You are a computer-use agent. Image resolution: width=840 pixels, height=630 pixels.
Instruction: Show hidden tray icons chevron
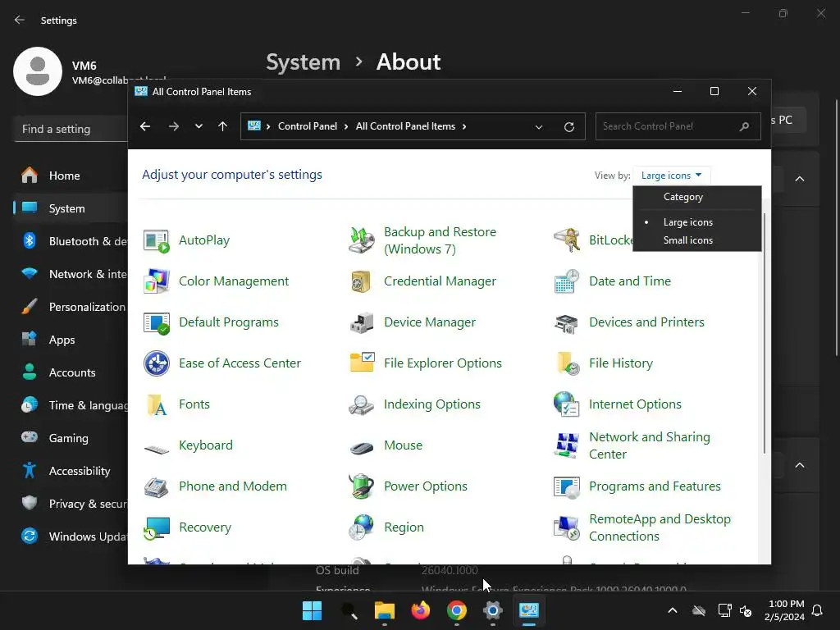(x=673, y=610)
